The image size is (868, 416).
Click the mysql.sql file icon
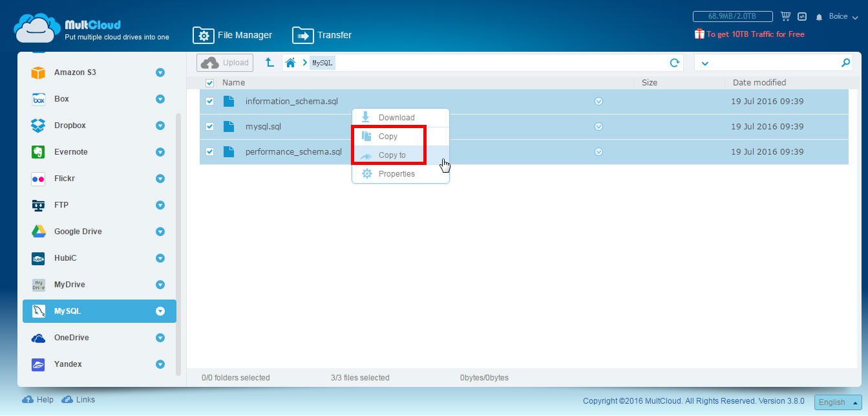pos(229,126)
